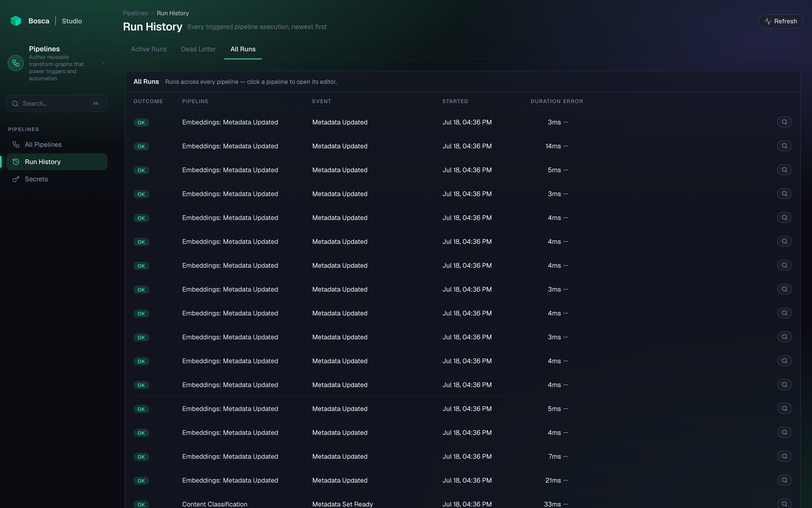Click the EVENT column header
The width and height of the screenshot is (812, 508).
point(322,101)
